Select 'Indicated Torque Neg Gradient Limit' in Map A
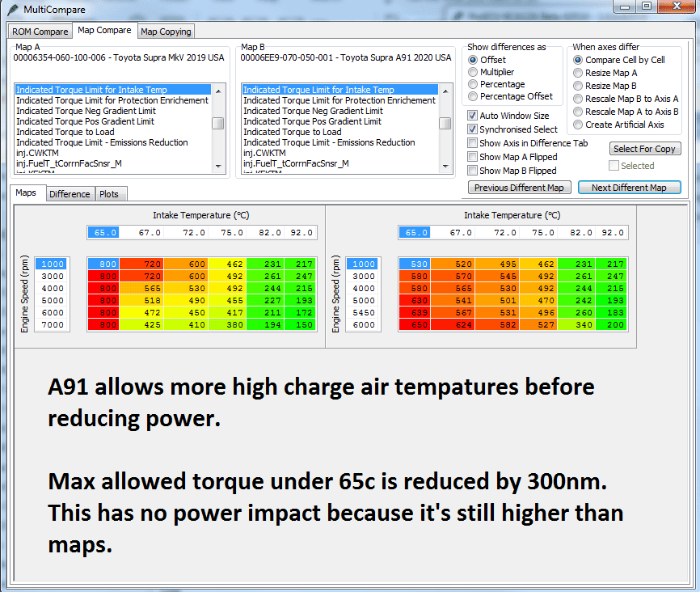 click(x=113, y=111)
